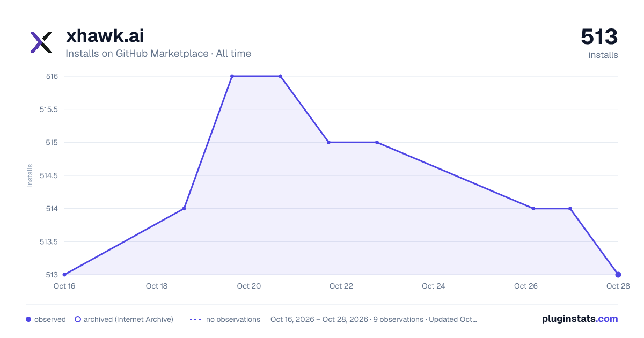The width and height of the screenshot is (644, 338).
Task: Click the 'observed' legend label
Action: coord(50,319)
